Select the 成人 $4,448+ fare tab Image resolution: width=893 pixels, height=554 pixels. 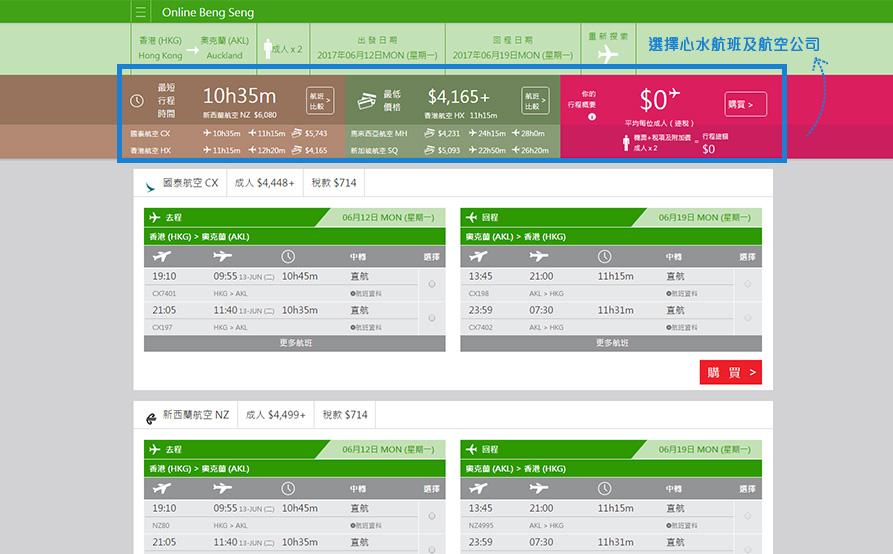point(264,183)
